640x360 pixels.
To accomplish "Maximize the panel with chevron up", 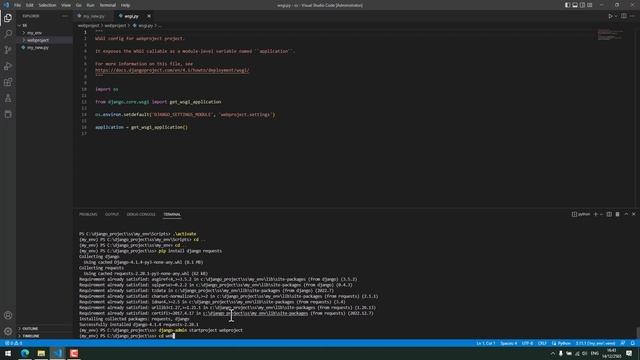I will [626, 214].
